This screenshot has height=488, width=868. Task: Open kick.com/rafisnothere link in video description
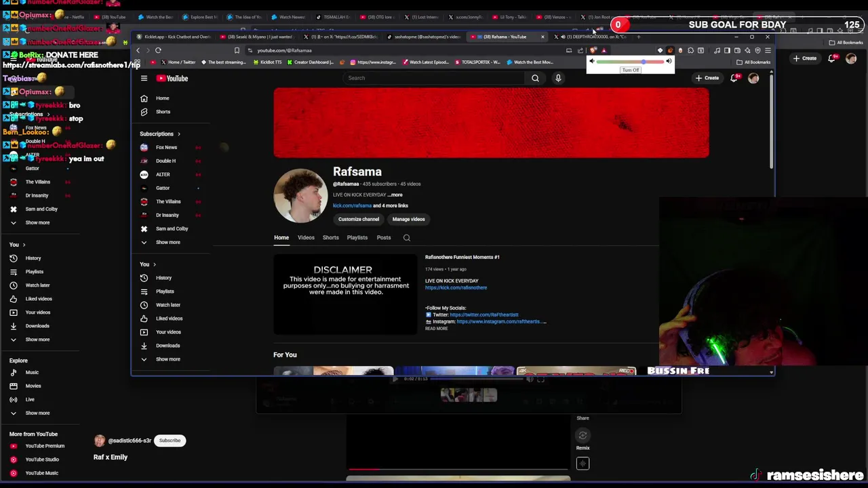(x=456, y=288)
